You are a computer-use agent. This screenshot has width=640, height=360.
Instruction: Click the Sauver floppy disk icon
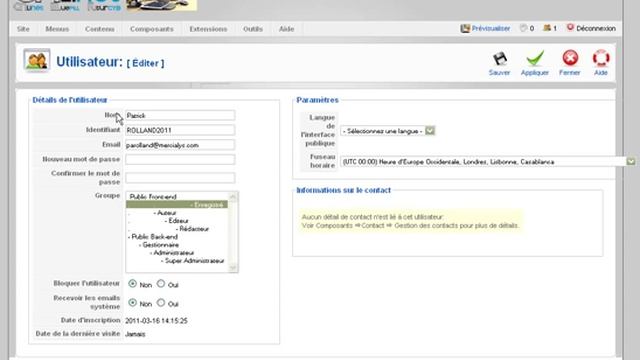(x=500, y=59)
